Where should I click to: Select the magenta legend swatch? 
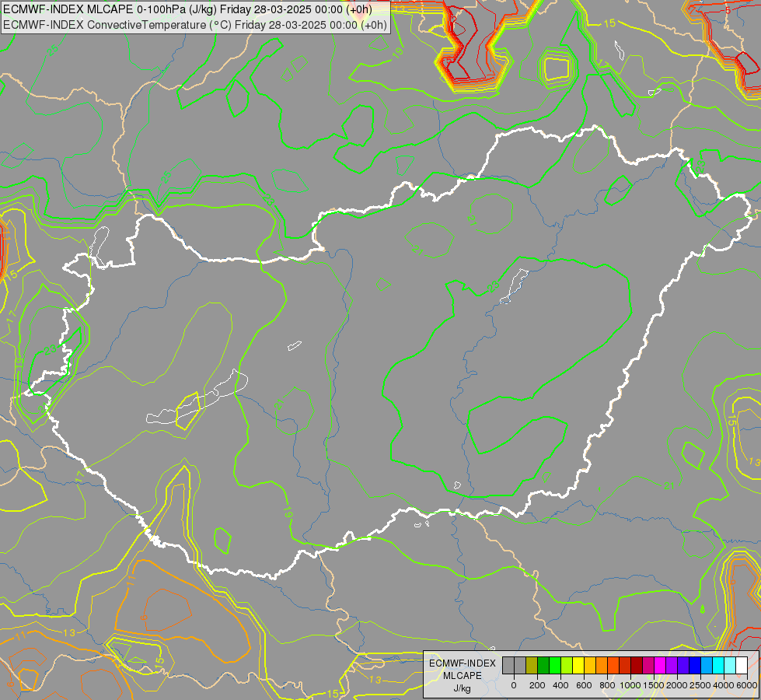[660, 666]
